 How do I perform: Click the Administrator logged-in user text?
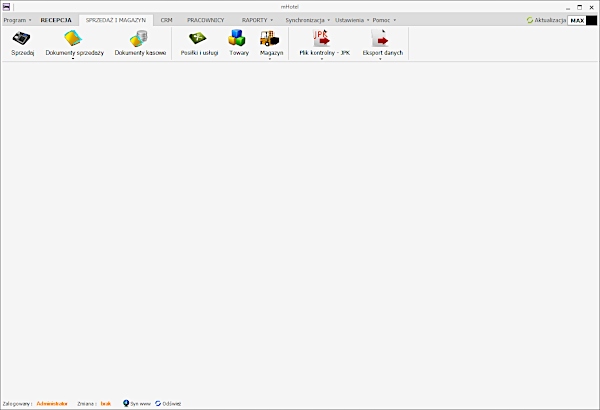[x=52, y=403]
